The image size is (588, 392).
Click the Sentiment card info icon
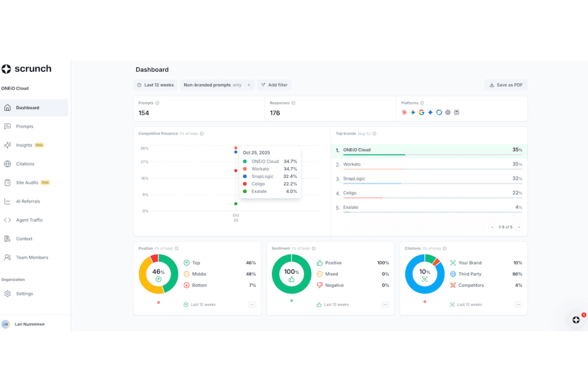[314, 248]
